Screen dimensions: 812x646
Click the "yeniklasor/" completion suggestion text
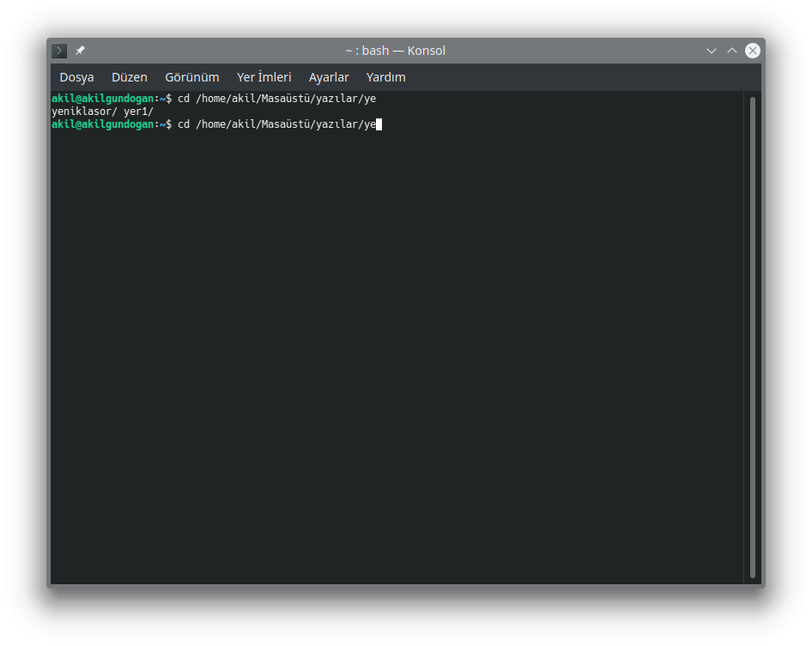pyautogui.click(x=84, y=112)
